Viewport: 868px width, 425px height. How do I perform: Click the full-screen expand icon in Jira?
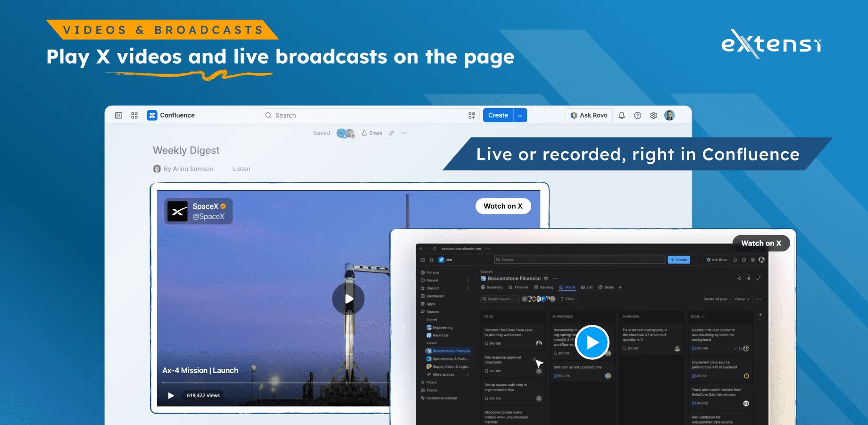pyautogui.click(x=759, y=279)
